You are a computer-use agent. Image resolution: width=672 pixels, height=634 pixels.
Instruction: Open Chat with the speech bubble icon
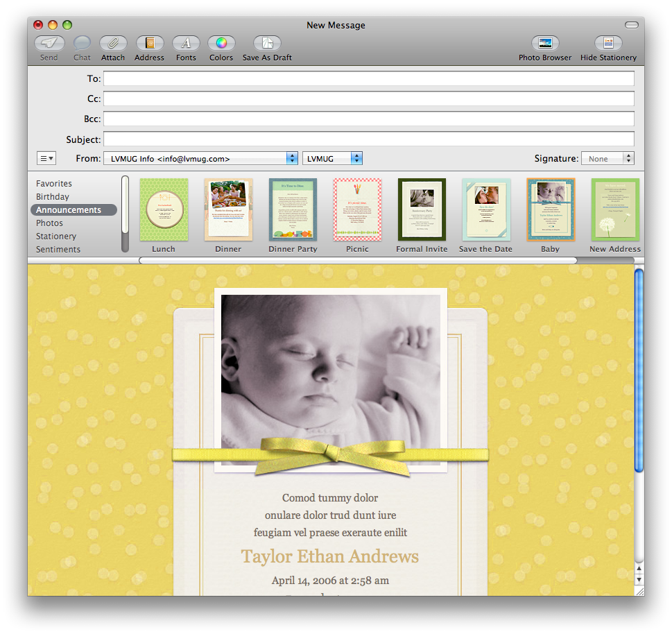pos(82,43)
